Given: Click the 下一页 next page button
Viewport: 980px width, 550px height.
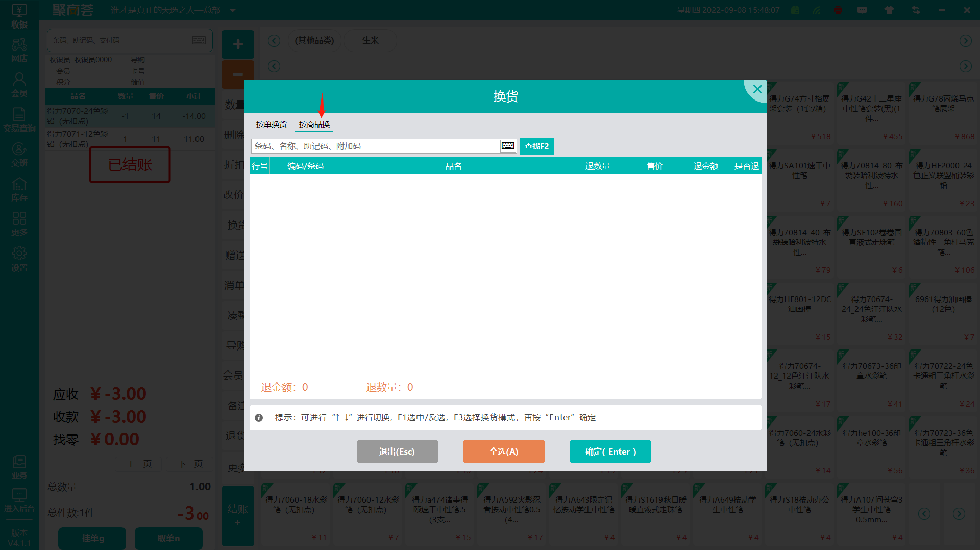Looking at the screenshot, I should tap(190, 464).
